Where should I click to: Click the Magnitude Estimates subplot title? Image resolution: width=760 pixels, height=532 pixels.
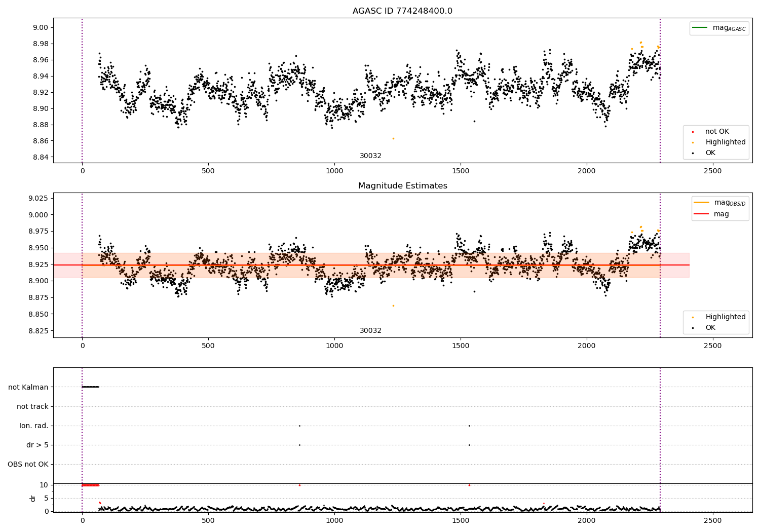click(402, 186)
